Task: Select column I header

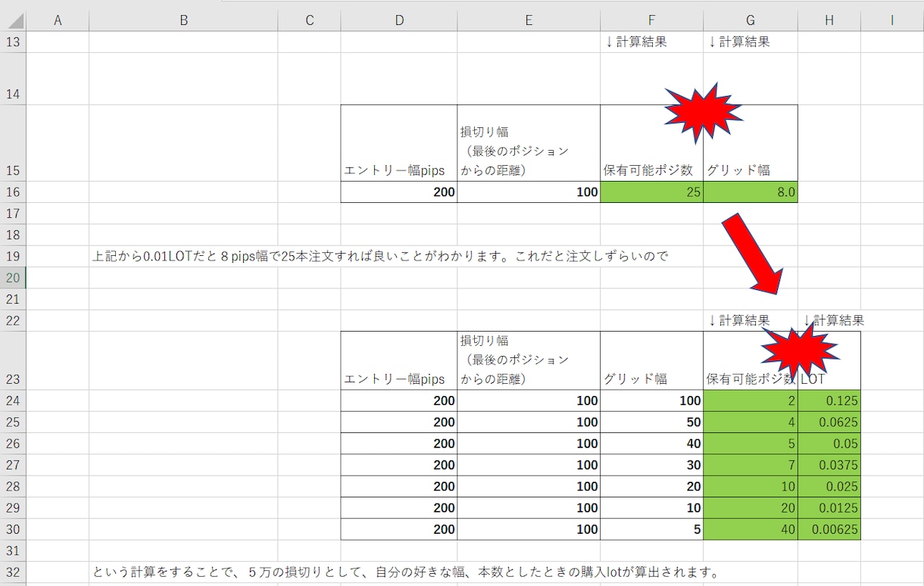Action: [x=892, y=21]
